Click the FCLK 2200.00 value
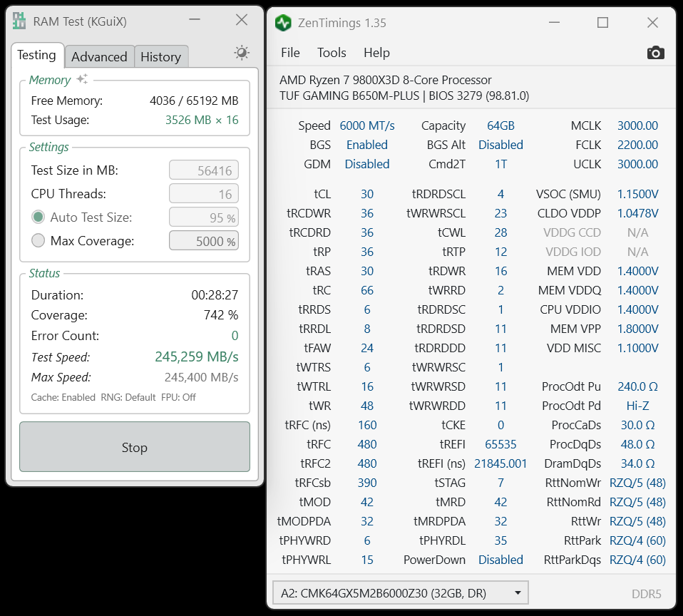683x616 pixels. (637, 145)
